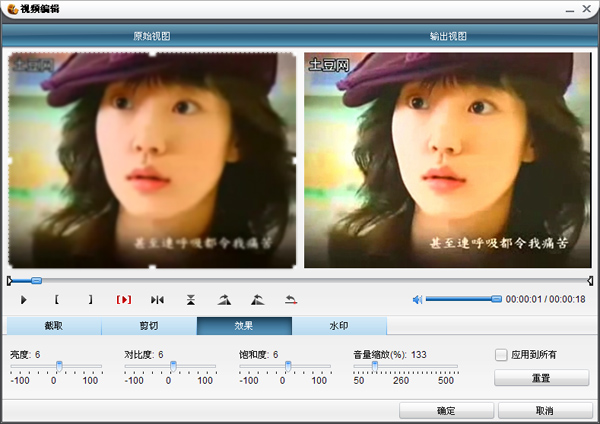Rotate the video clockwise icon
The width and height of the screenshot is (600, 424).
point(224,300)
